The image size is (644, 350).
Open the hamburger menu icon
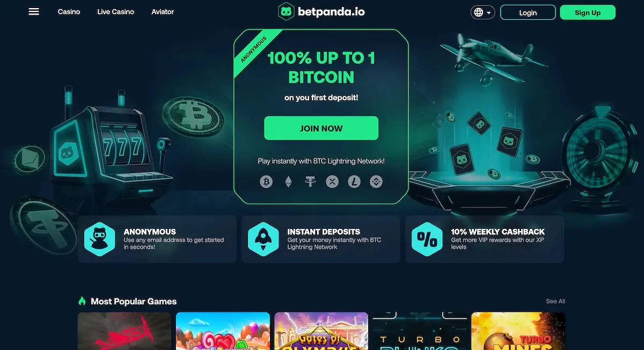34,11
